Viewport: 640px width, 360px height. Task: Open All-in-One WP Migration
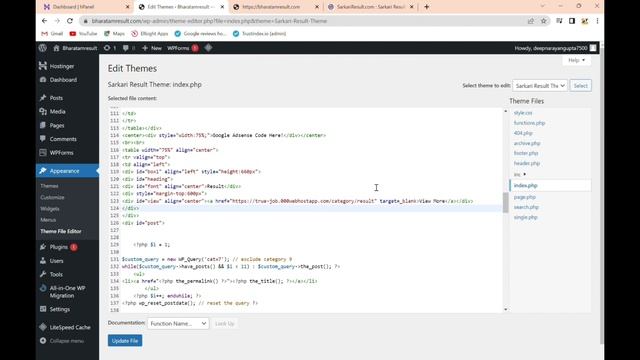[67, 292]
